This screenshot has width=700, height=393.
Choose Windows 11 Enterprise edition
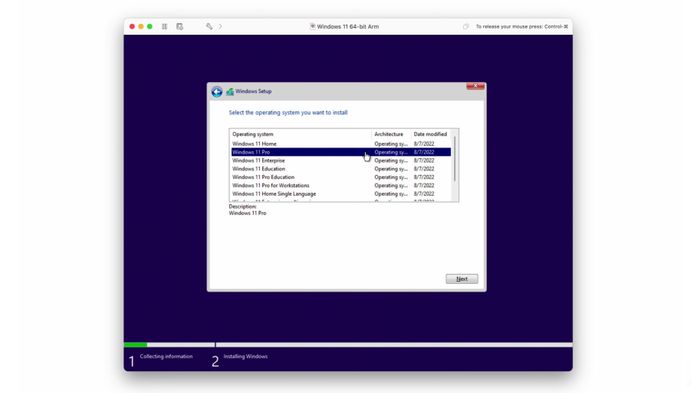click(342, 160)
